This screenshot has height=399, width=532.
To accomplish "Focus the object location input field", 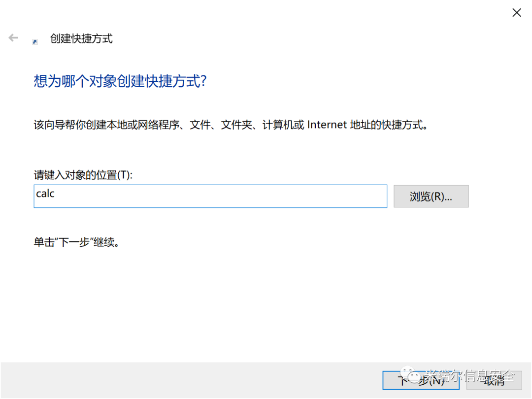I will click(210, 196).
